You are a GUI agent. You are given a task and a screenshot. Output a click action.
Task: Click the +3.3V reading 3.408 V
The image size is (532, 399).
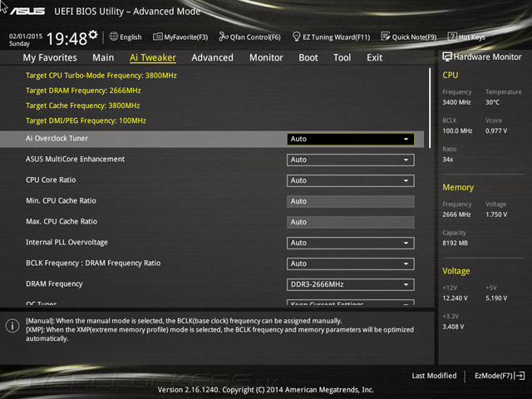453,327
